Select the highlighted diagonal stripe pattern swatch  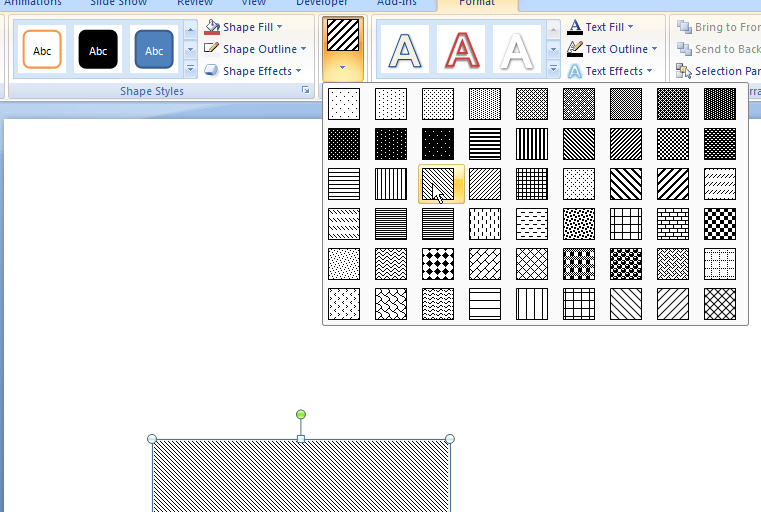click(438, 183)
